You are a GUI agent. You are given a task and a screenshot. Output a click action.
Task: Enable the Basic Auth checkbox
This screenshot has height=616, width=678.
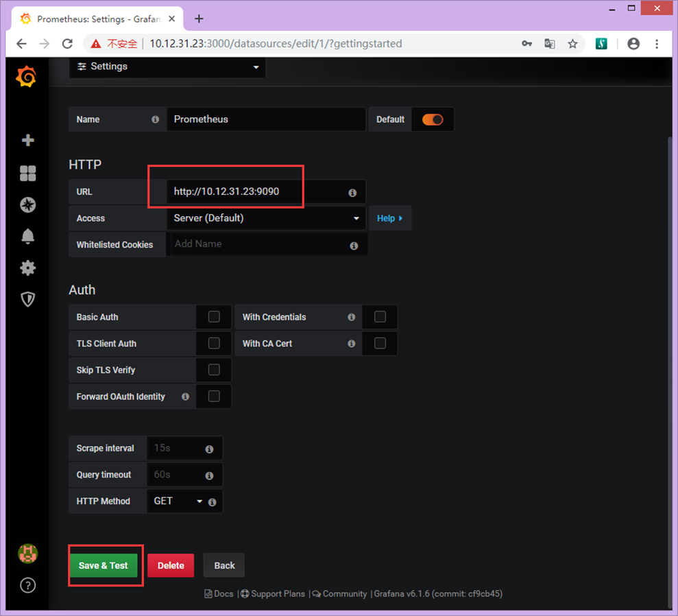214,317
